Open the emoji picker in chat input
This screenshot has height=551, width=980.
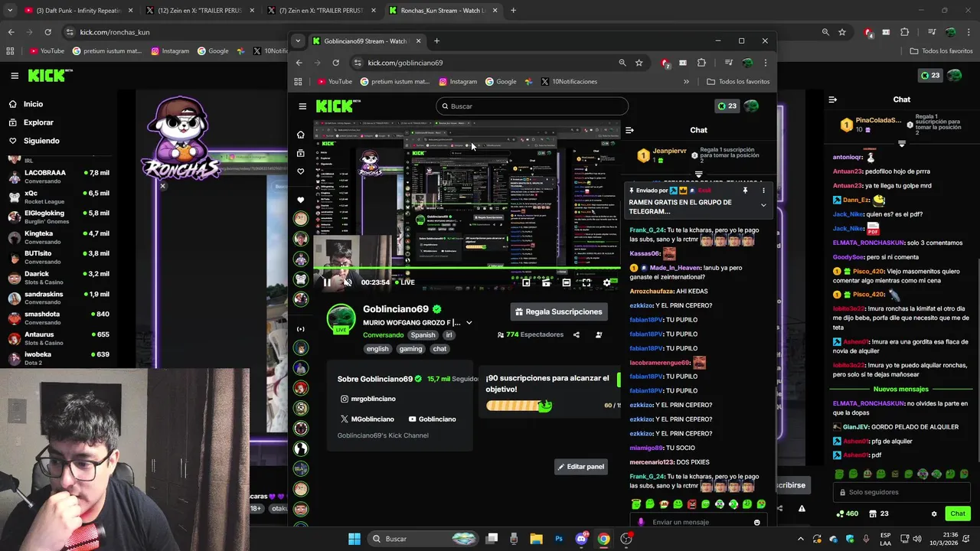[757, 522]
